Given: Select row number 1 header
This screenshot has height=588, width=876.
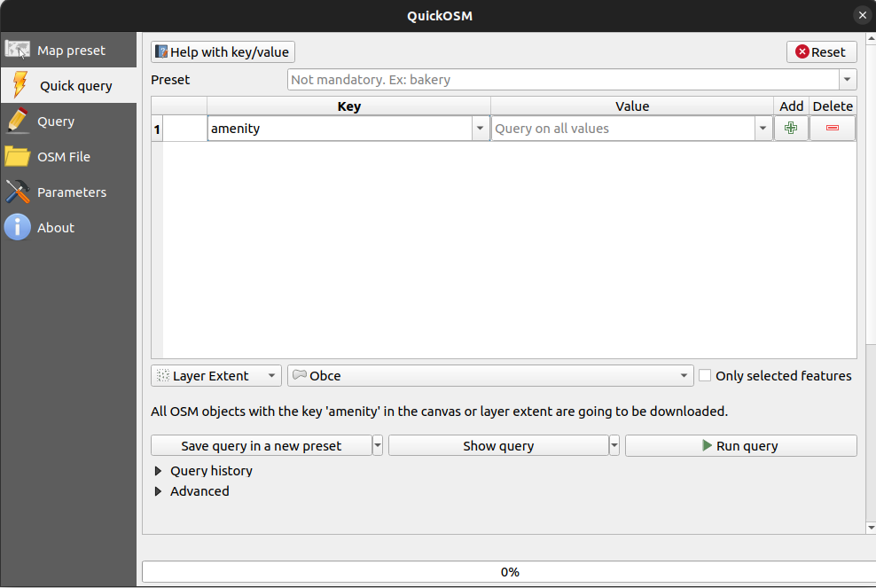Looking at the screenshot, I should 157,129.
